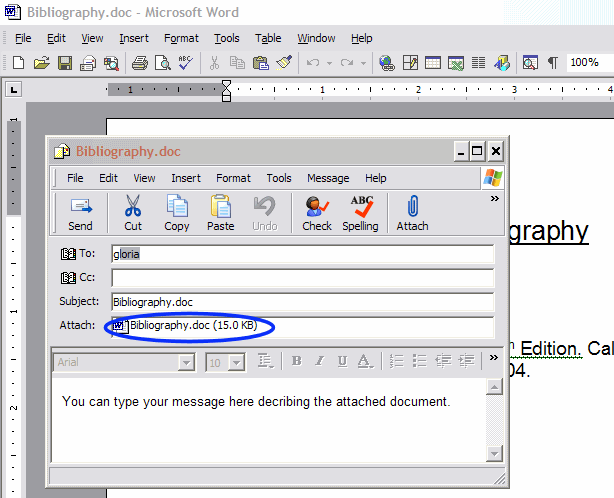
Task: Click the Subject field containing Bibliography.doc
Action: click(303, 302)
